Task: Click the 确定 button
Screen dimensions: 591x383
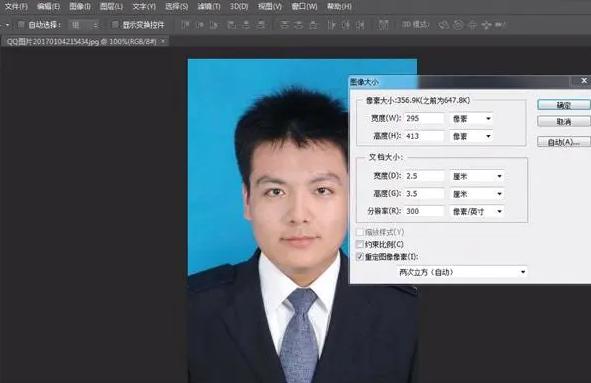Action: 564,105
